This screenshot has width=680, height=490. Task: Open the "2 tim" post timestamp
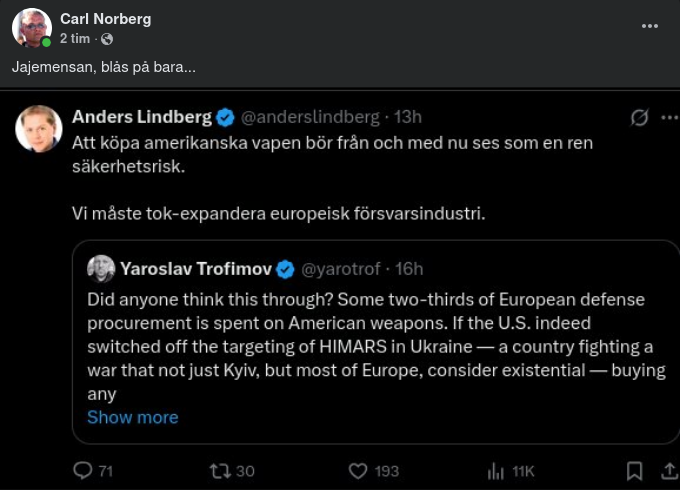[74, 39]
